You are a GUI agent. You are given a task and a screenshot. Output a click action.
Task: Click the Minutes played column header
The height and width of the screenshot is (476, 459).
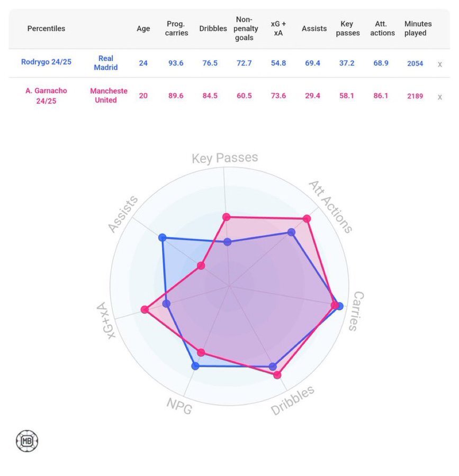pos(418,29)
